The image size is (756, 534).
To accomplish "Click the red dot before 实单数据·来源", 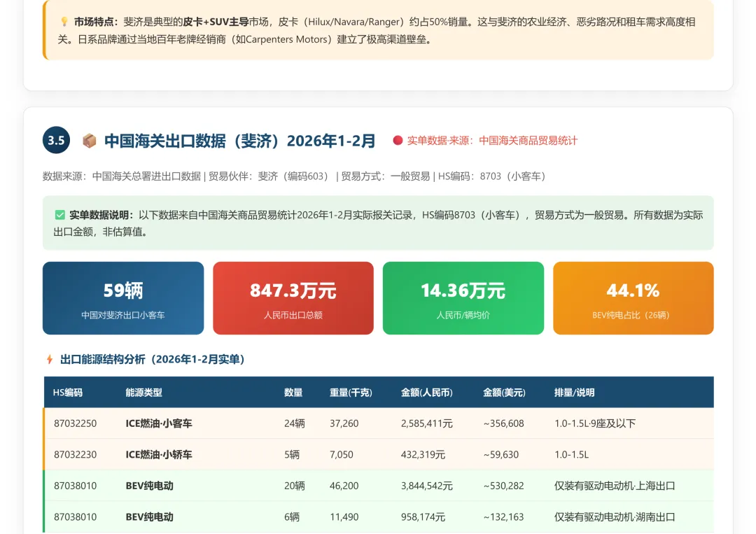I will tap(398, 140).
